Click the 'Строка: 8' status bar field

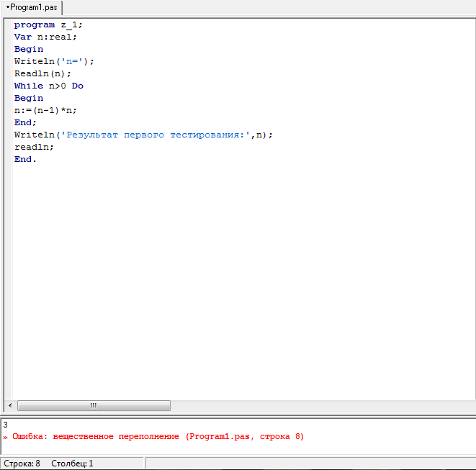(22, 464)
